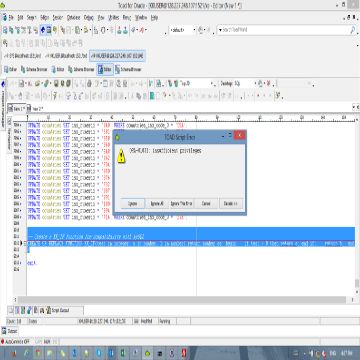
Task: Click the Search ToadWorld input field
Action: [285, 30]
